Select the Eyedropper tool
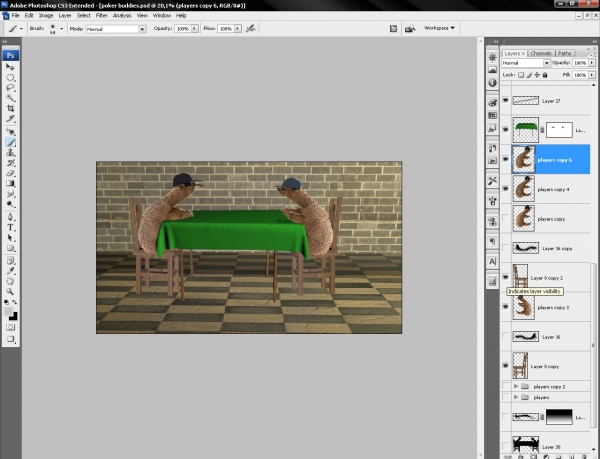Image resolution: width=600 pixels, height=459 pixels. [x=10, y=271]
